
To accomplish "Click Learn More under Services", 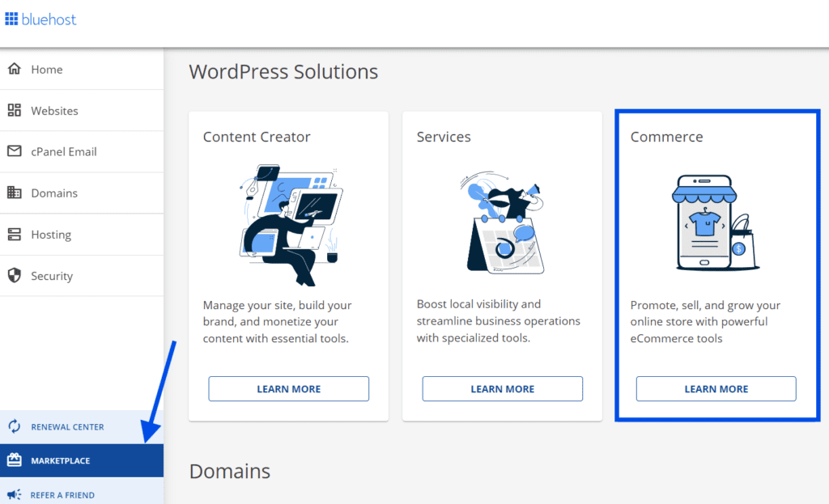I will tap(502, 389).
